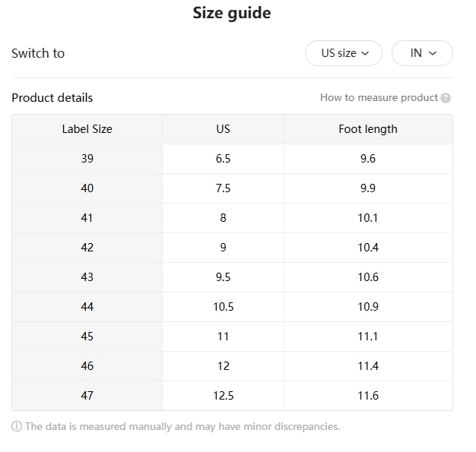Select label size 43 row
The width and height of the screenshot is (476, 452).
(x=87, y=277)
